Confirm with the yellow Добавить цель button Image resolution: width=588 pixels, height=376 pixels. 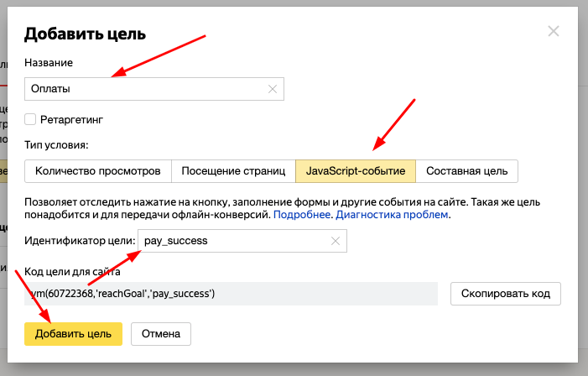(74, 333)
